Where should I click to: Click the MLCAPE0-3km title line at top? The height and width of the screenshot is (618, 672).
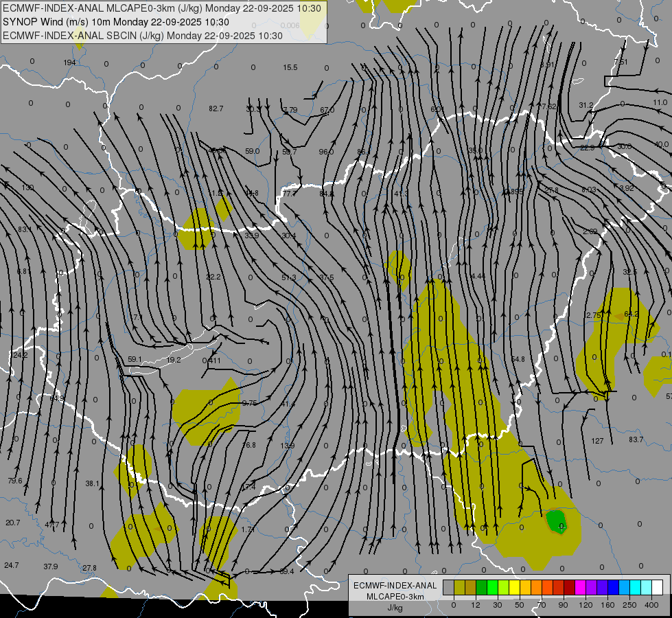pos(162,8)
